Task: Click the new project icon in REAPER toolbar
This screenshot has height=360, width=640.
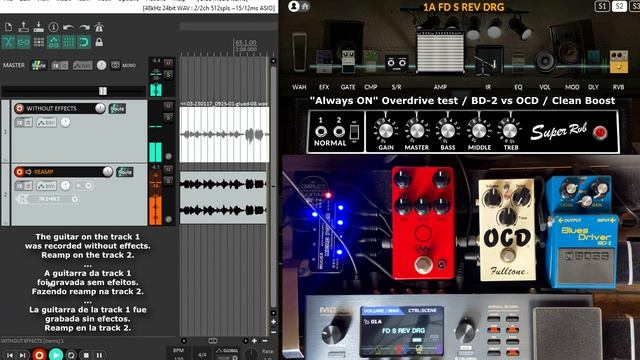Action: tap(8, 27)
